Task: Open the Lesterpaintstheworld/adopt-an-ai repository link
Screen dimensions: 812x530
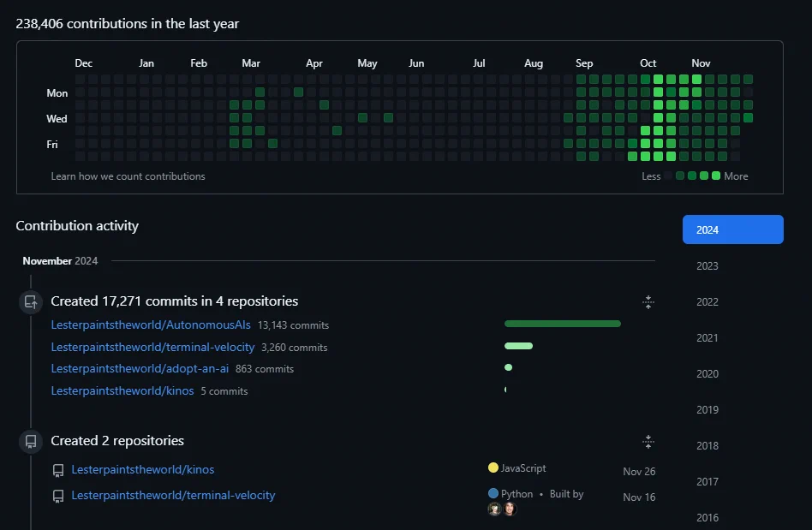Action: click(x=140, y=368)
